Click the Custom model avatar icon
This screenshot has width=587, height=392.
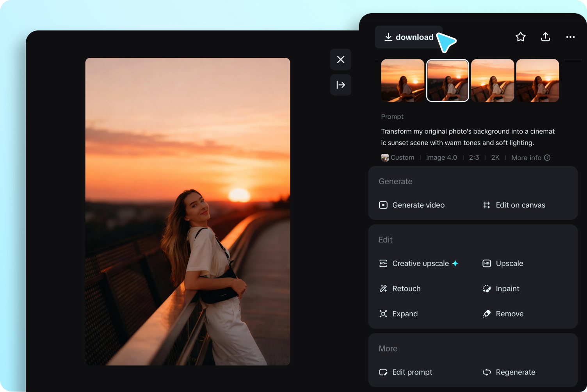click(x=385, y=158)
